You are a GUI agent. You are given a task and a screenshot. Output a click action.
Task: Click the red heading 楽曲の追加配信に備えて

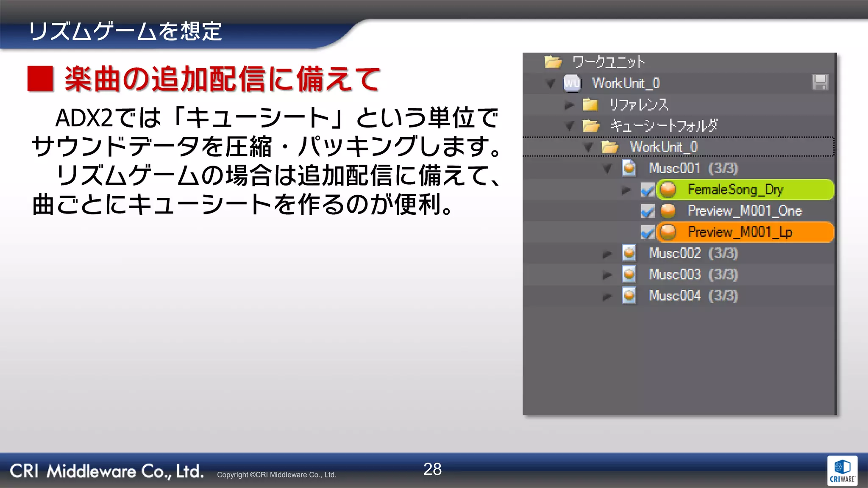coord(223,79)
